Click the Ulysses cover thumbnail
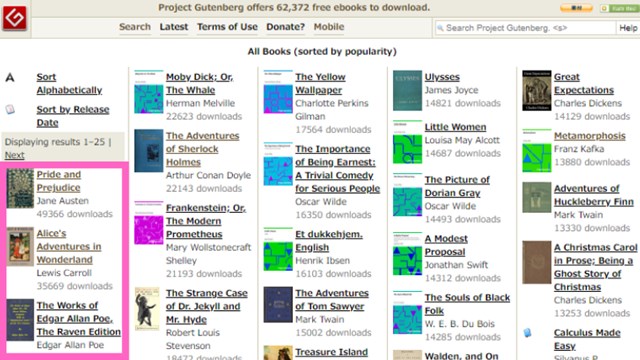Viewport: 640px width, 360px height. pos(407,91)
